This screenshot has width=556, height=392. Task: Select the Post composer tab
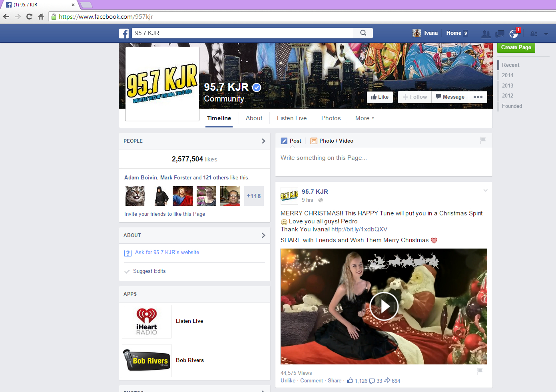point(291,141)
